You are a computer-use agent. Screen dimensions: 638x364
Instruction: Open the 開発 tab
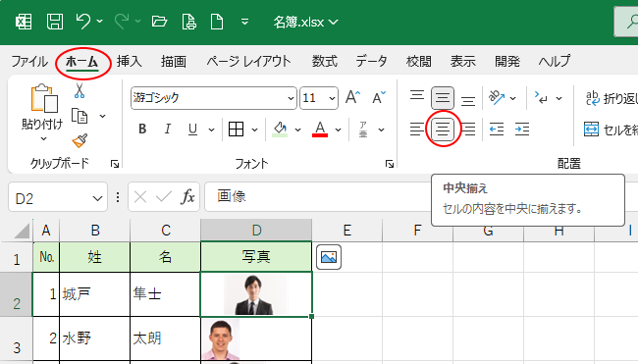(507, 62)
